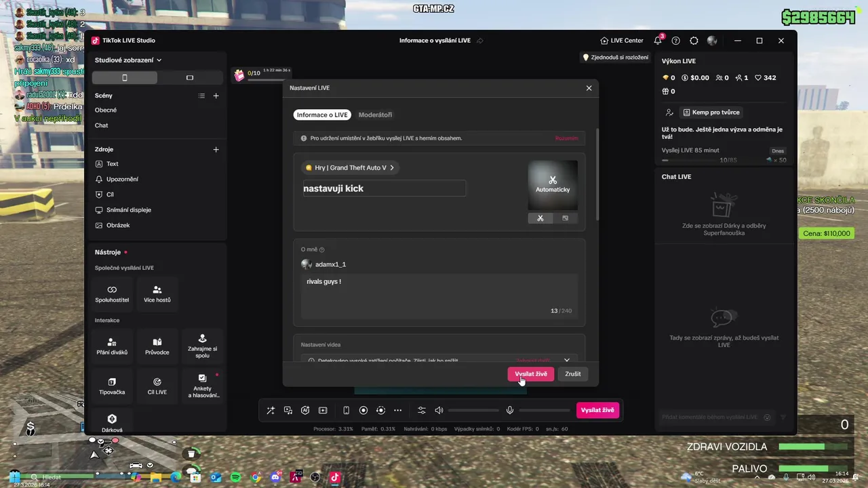Open the magic wand effects tool

click(271, 410)
